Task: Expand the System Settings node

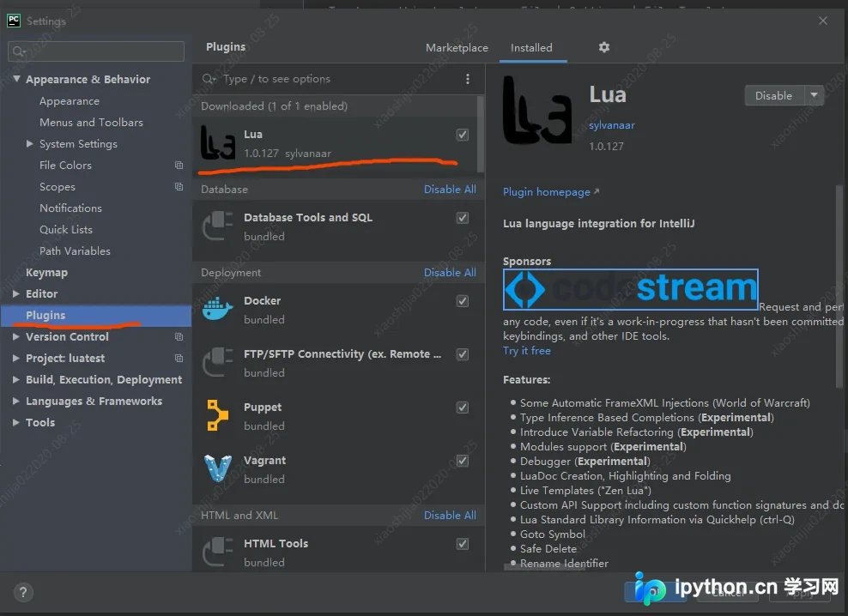Action: pyautogui.click(x=30, y=144)
